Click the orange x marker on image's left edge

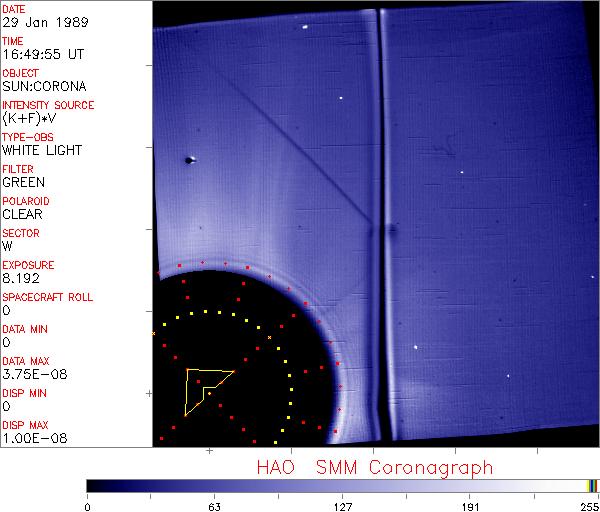[153, 334]
